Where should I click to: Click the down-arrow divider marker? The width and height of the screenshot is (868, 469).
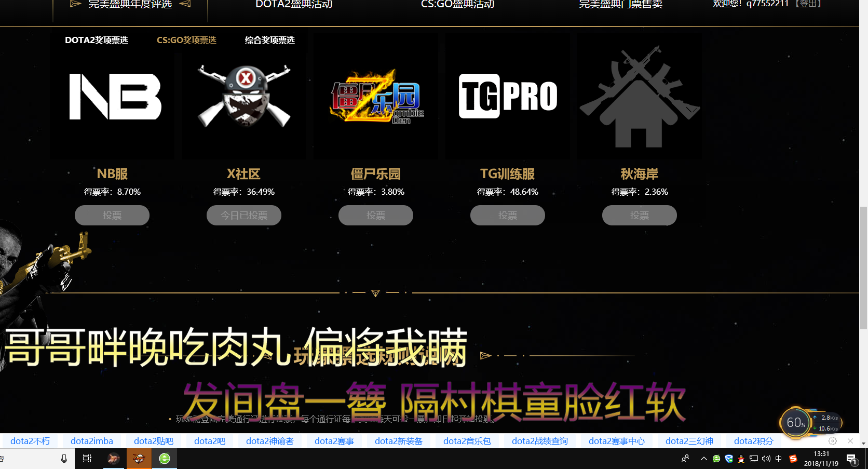click(376, 293)
